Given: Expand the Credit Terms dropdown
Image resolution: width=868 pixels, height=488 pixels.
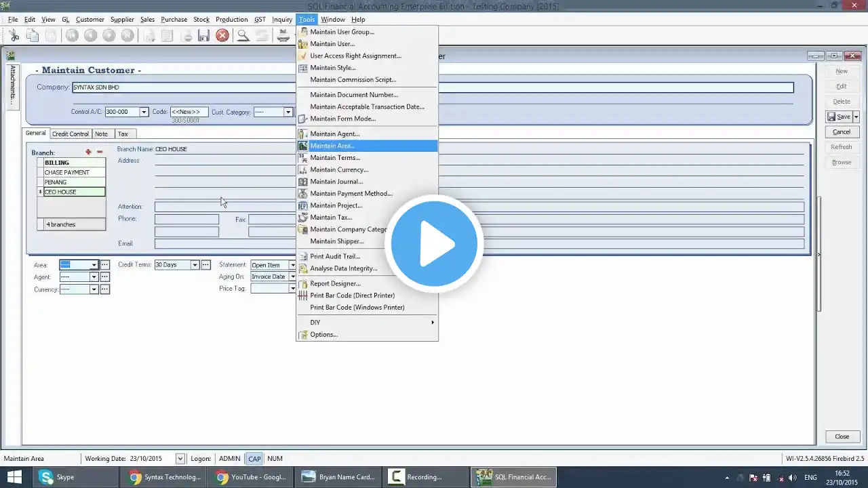Looking at the screenshot, I should click(195, 265).
